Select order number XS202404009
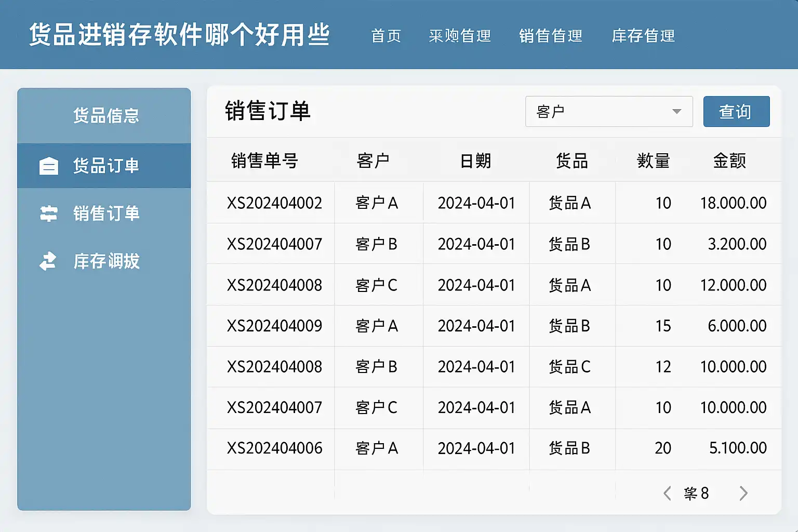798x532 pixels. pos(274,326)
